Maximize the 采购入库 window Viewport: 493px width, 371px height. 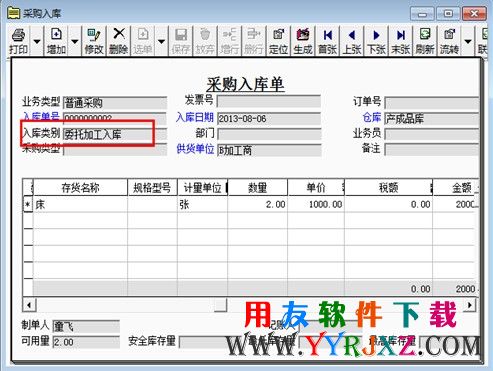pyautogui.click(x=448, y=14)
